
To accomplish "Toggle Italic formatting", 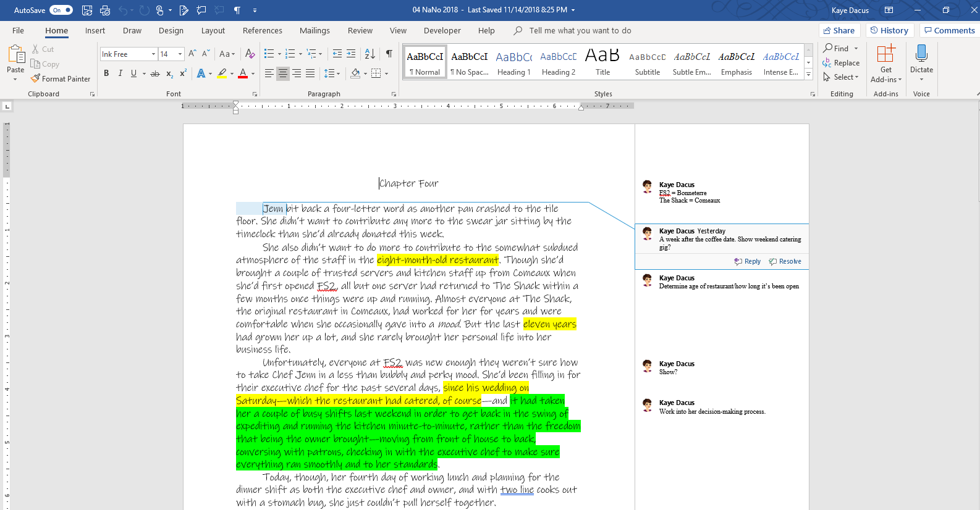I will pyautogui.click(x=120, y=73).
